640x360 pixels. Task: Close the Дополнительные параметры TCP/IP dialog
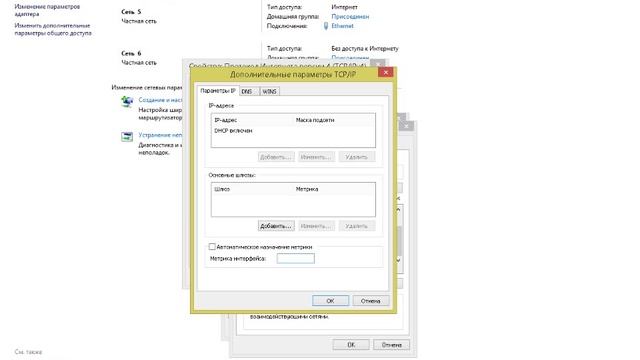[x=386, y=72]
